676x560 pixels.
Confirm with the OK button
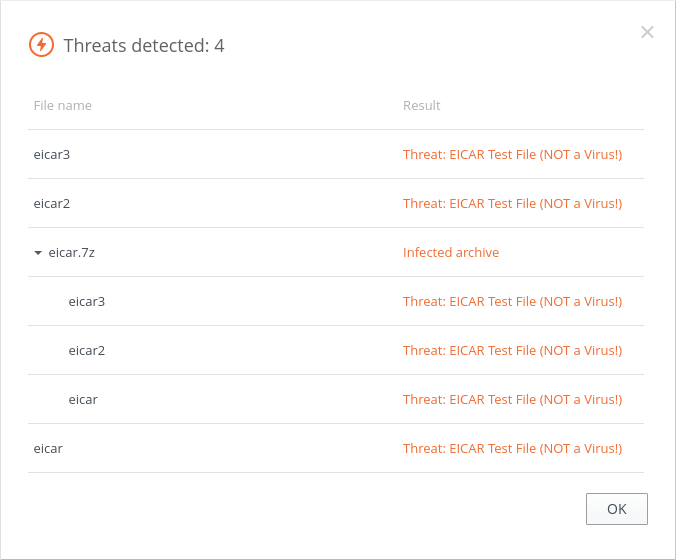pyautogui.click(x=617, y=509)
